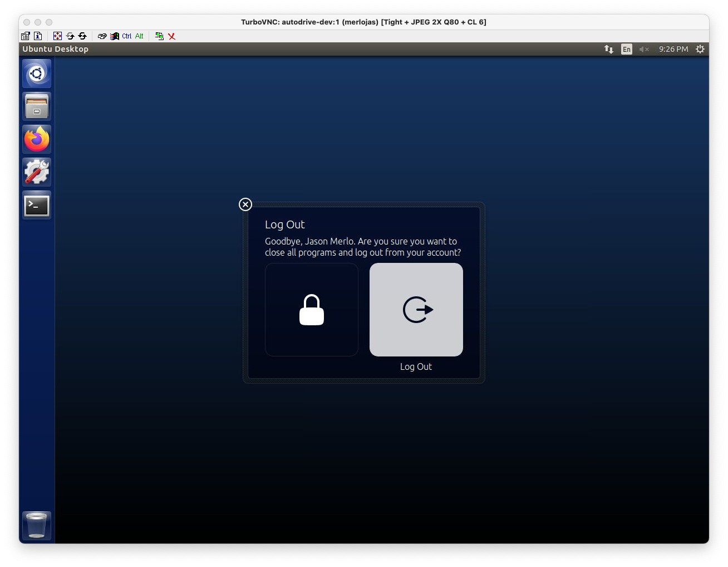This screenshot has height=567, width=728.
Task: Toggle the Alt key toolbar button
Action: tap(139, 36)
